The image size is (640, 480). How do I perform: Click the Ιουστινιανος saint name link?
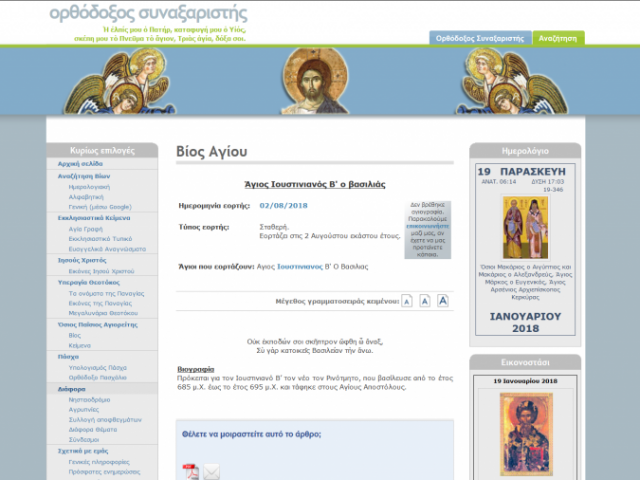pyautogui.click(x=300, y=267)
